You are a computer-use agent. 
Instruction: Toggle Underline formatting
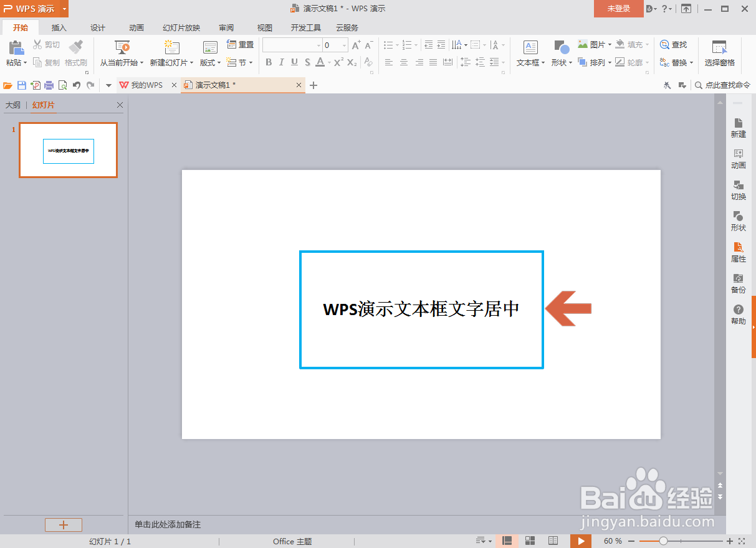point(294,62)
